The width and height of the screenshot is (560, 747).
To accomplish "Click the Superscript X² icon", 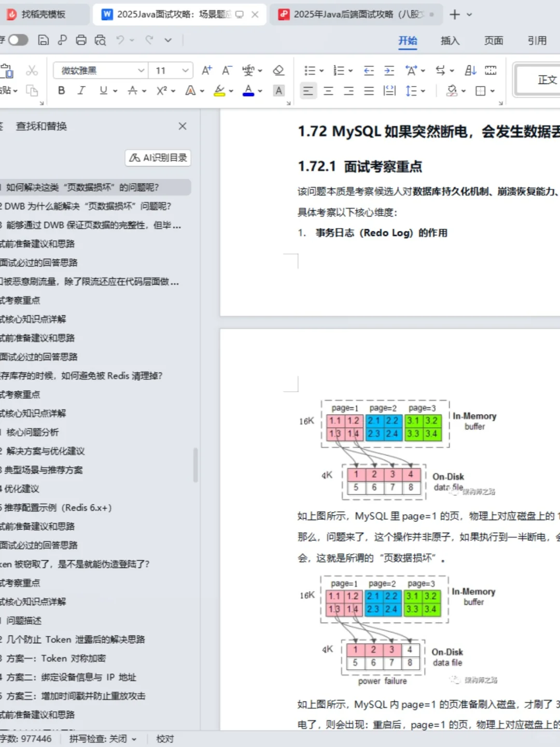I will click(x=162, y=91).
